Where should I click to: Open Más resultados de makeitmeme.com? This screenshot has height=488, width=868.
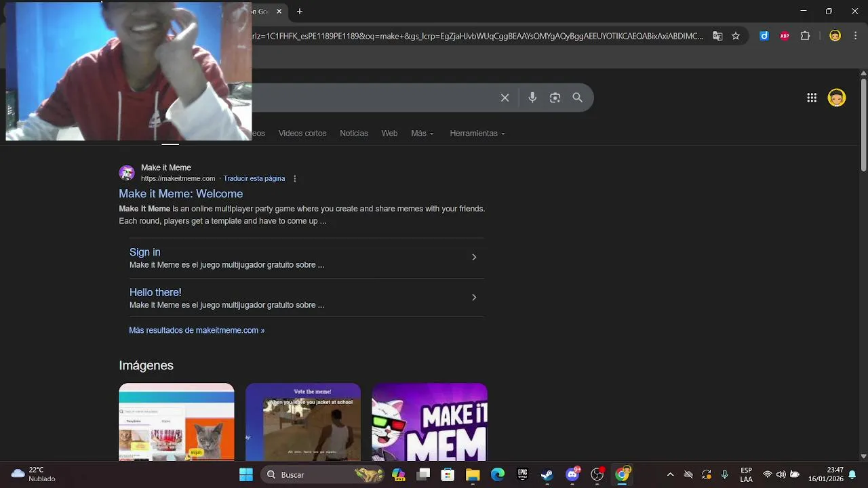(x=197, y=330)
